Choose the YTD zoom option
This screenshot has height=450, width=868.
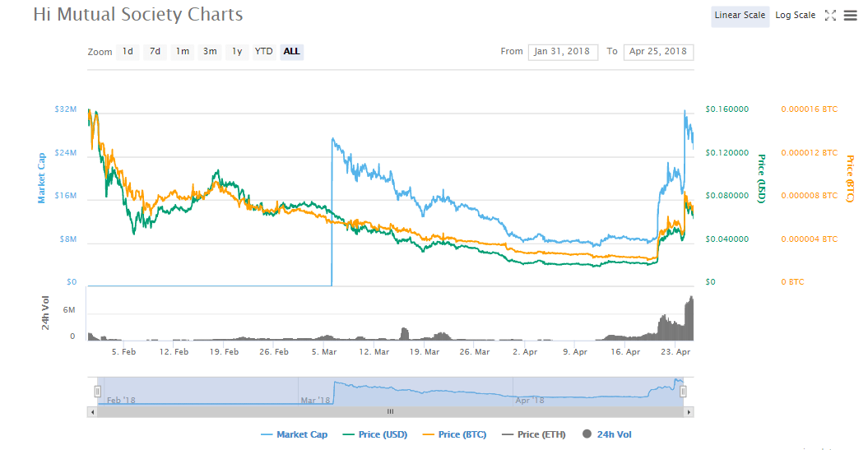(263, 52)
